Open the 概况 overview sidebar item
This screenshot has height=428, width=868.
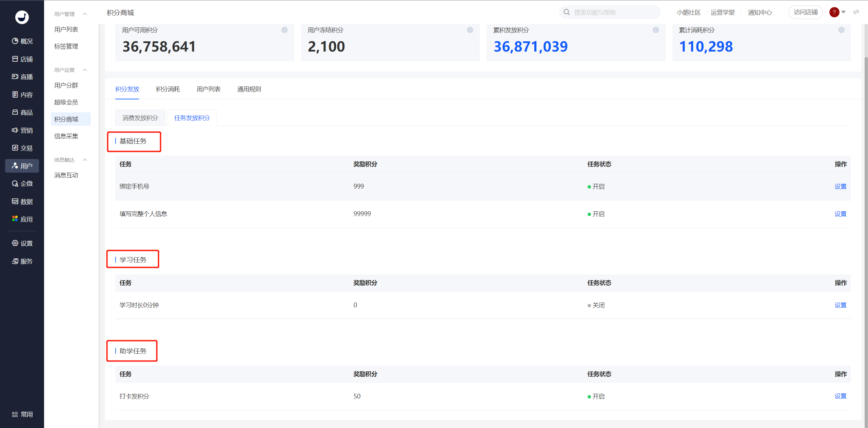tap(22, 41)
